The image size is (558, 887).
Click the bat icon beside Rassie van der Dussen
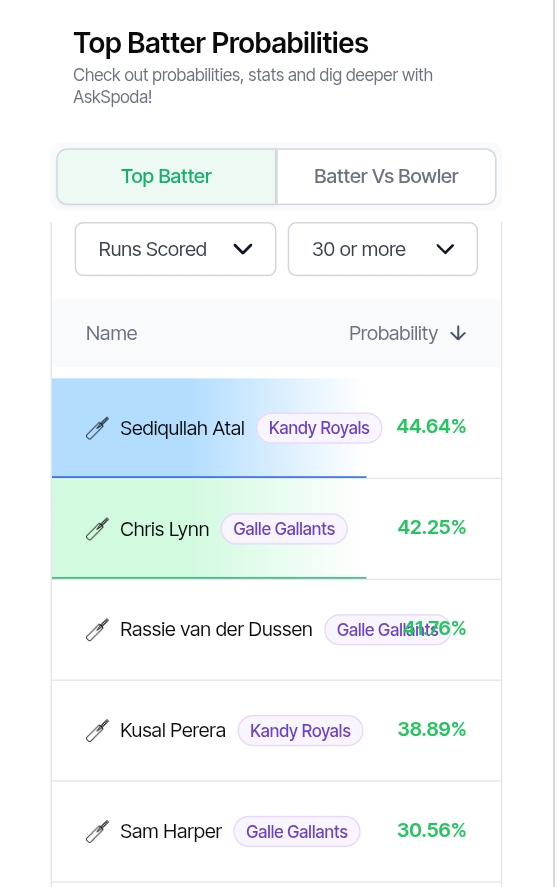point(97,630)
